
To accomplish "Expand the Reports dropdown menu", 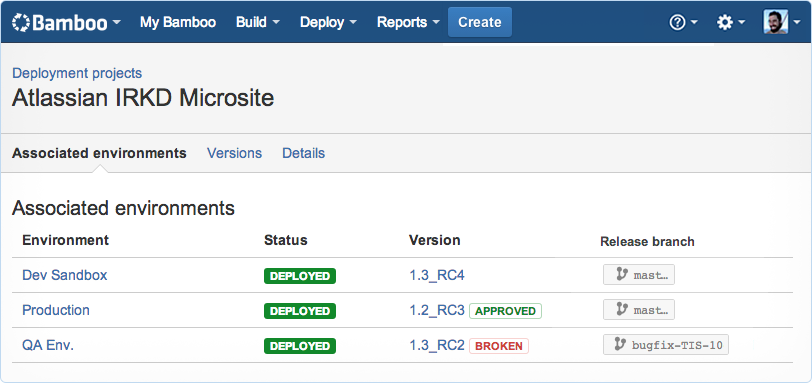I will pyautogui.click(x=408, y=22).
